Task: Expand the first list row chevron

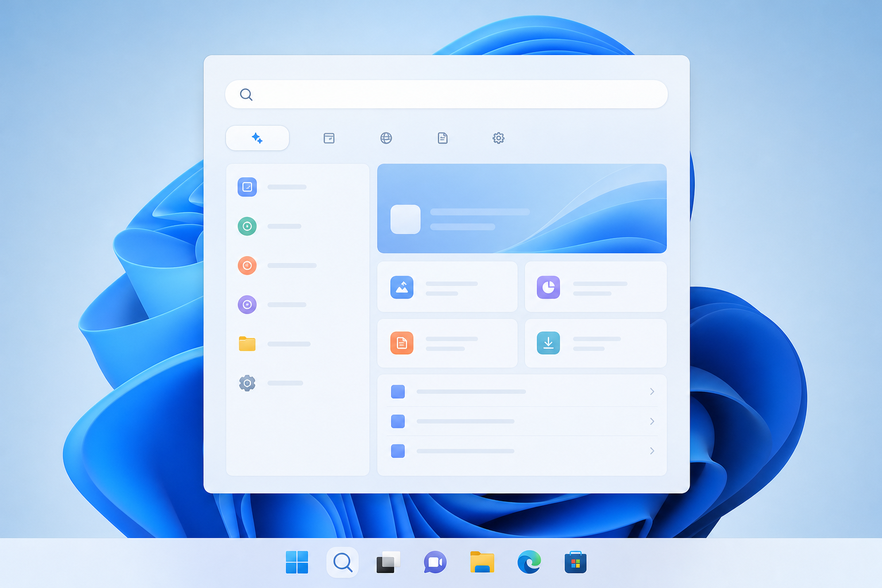Action: [652, 392]
